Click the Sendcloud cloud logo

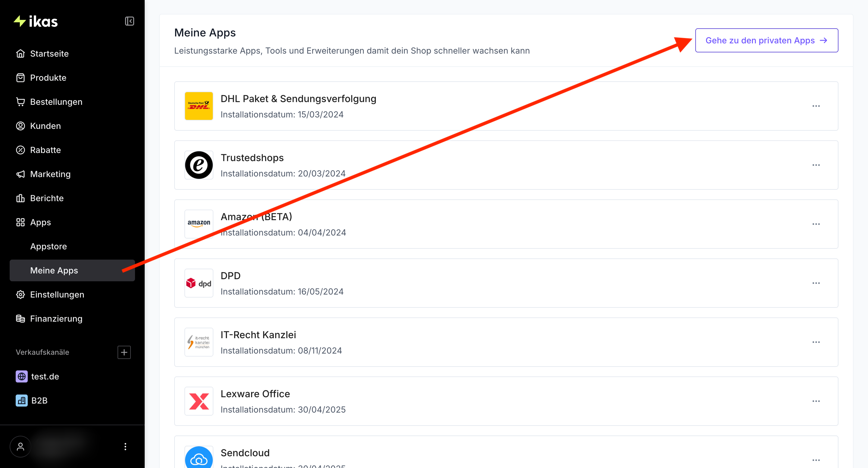pos(199,457)
